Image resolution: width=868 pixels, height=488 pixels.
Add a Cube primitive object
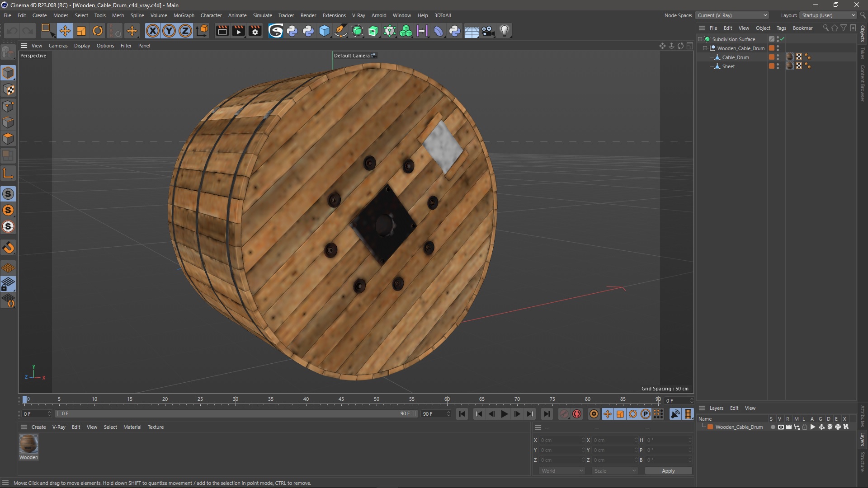(325, 31)
